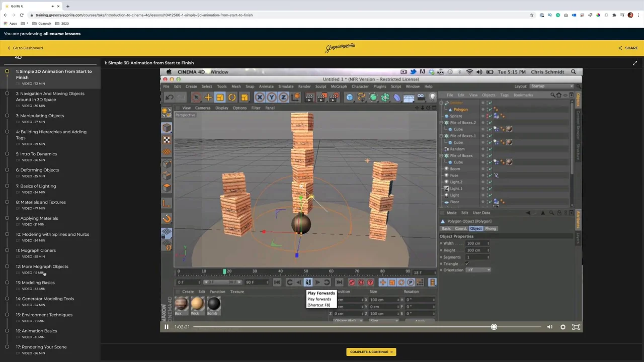Open the Layout Startup dropdown
This screenshot has height=362, width=644.
pyautogui.click(x=552, y=86)
